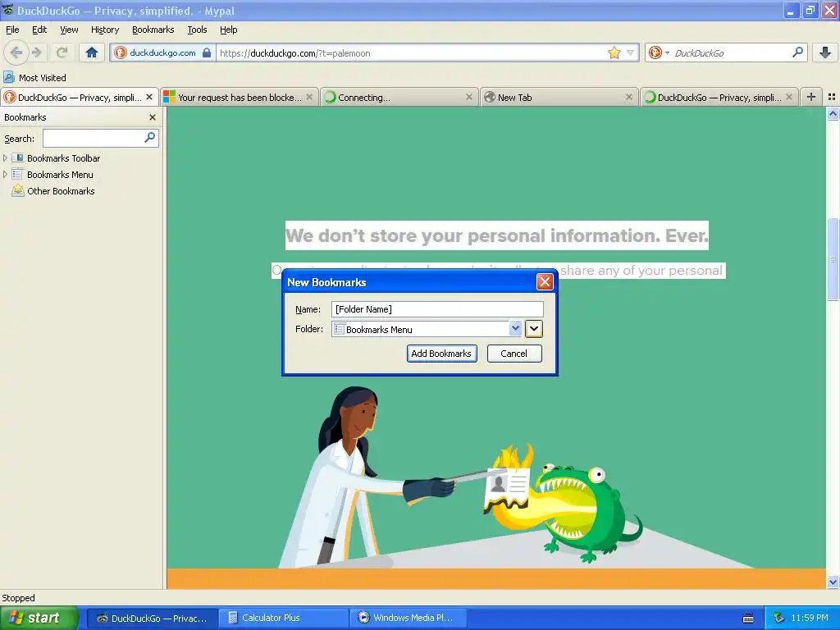Image resolution: width=840 pixels, height=630 pixels.
Task: Click the system tray network icon
Action: 779,619
